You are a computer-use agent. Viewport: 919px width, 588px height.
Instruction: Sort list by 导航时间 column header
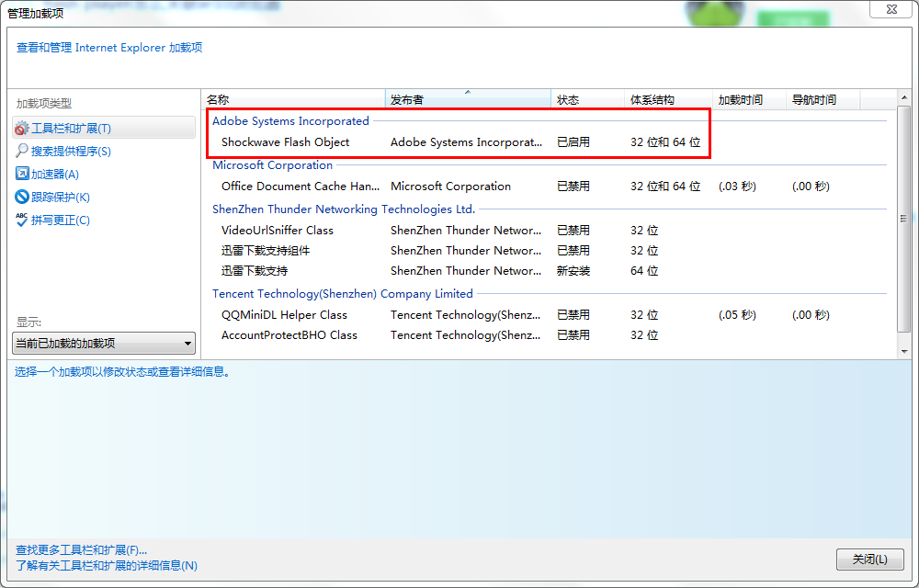(823, 99)
